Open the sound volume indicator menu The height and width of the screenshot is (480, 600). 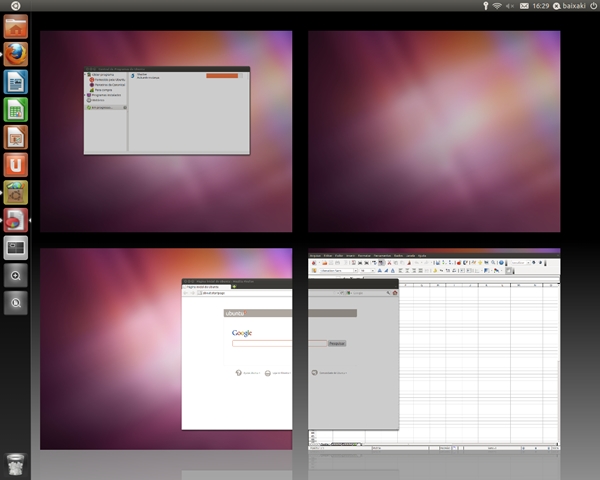tap(510, 6)
